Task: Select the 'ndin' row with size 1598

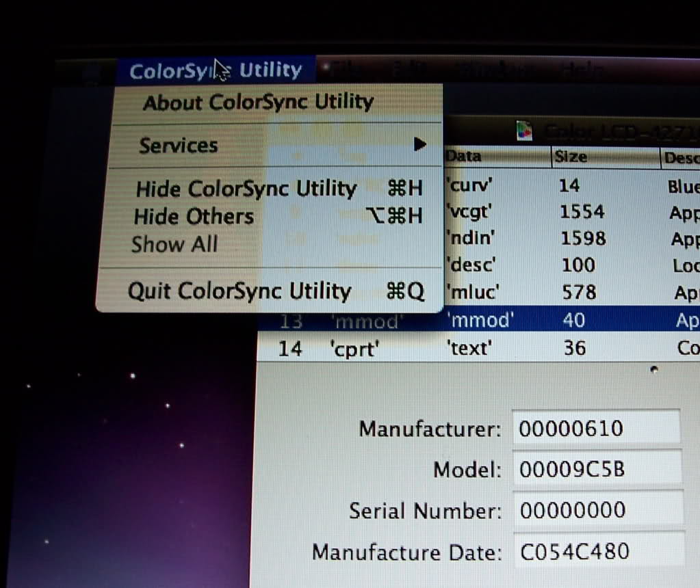Action: [572, 238]
